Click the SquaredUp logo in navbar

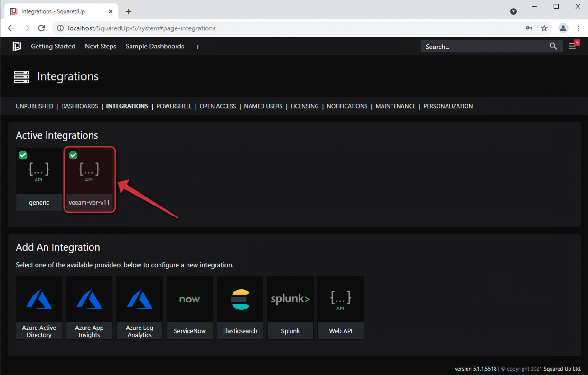pyautogui.click(x=17, y=47)
